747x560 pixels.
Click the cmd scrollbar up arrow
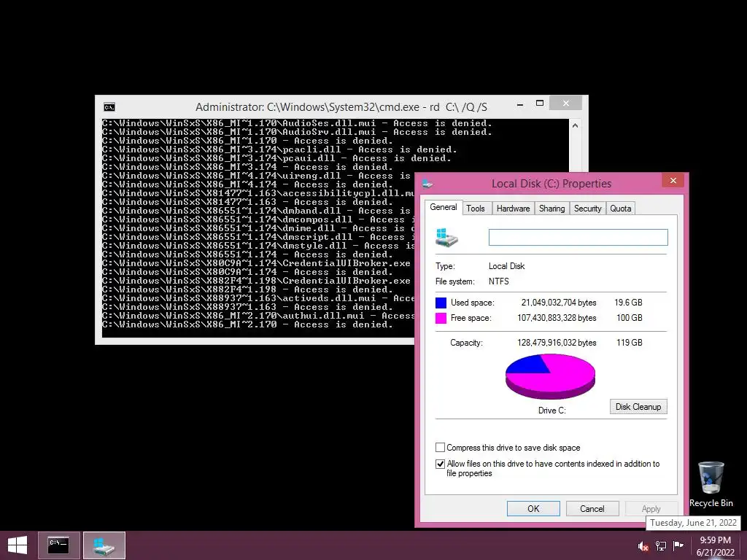coord(575,125)
